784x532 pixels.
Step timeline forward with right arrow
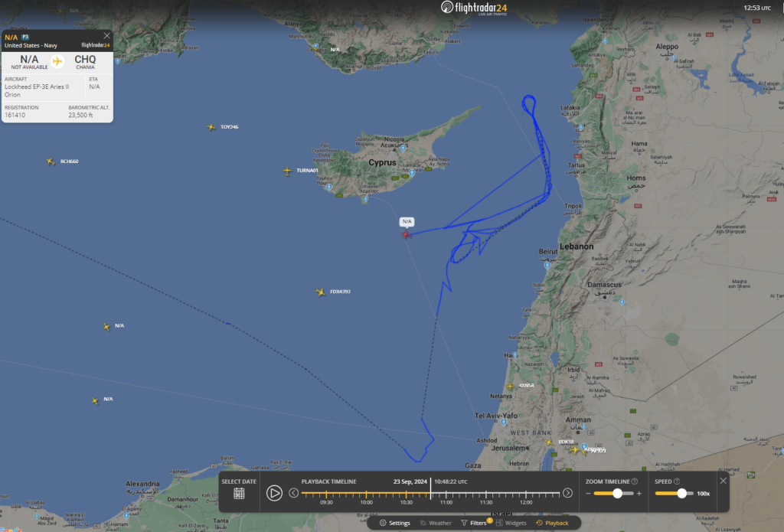click(567, 493)
